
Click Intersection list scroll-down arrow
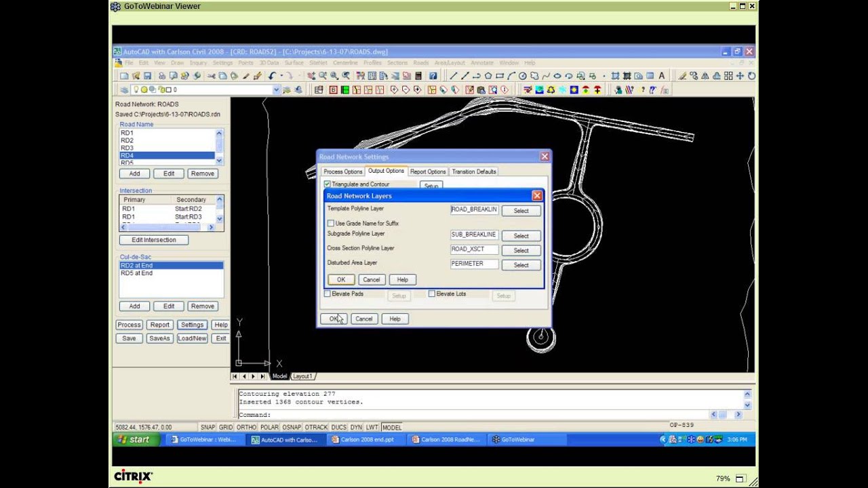(x=219, y=219)
